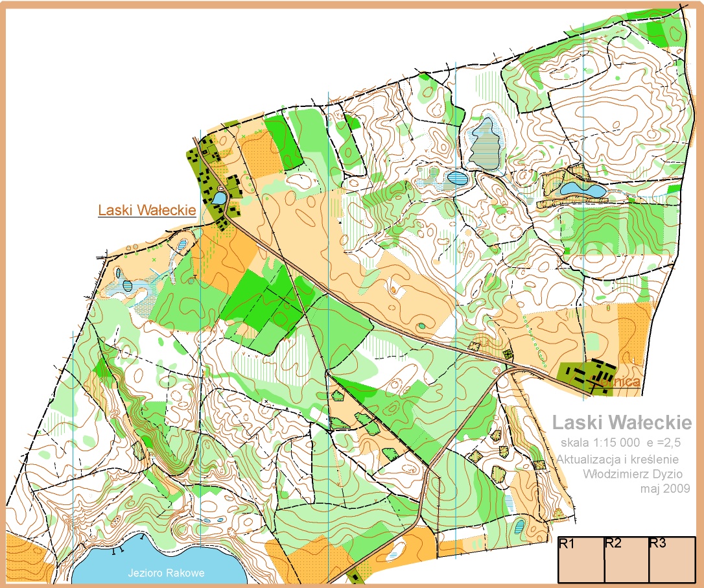Select the R2 box

(x=626, y=560)
